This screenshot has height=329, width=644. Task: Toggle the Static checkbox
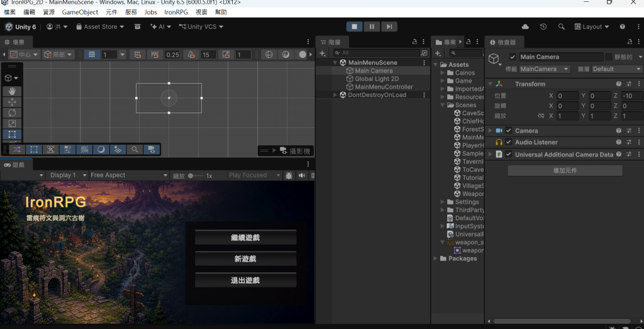pyautogui.click(x=609, y=57)
